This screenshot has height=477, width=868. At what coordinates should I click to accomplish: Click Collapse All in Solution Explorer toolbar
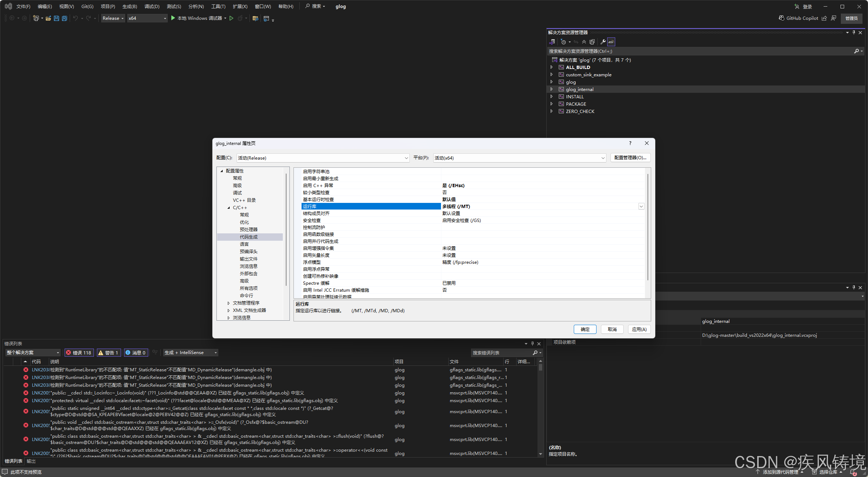coord(584,42)
